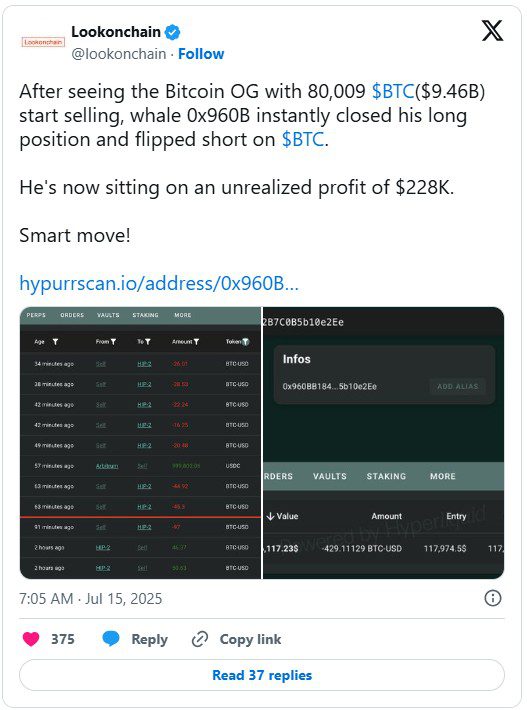Click the From column filter icon
Image resolution: width=527 pixels, height=710 pixels.
[x=113, y=341]
